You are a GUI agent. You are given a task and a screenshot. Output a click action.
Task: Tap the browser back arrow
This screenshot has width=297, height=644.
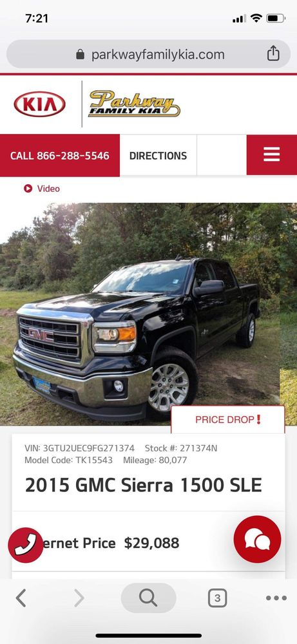click(x=21, y=598)
